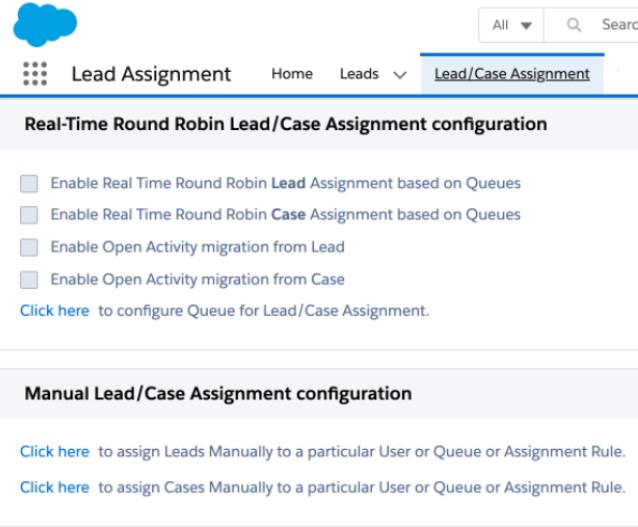Click label 'Enable Real Time Round Robin Lead Assignment'
Viewport: 638px width, 527px height.
click(285, 183)
